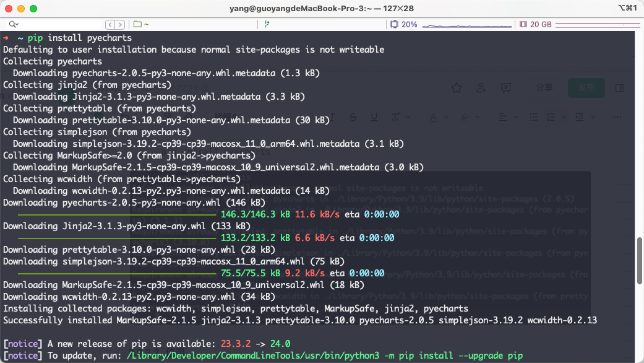The image size is (644, 363).
Task: Close the terminal window with red button
Action: [9, 9]
